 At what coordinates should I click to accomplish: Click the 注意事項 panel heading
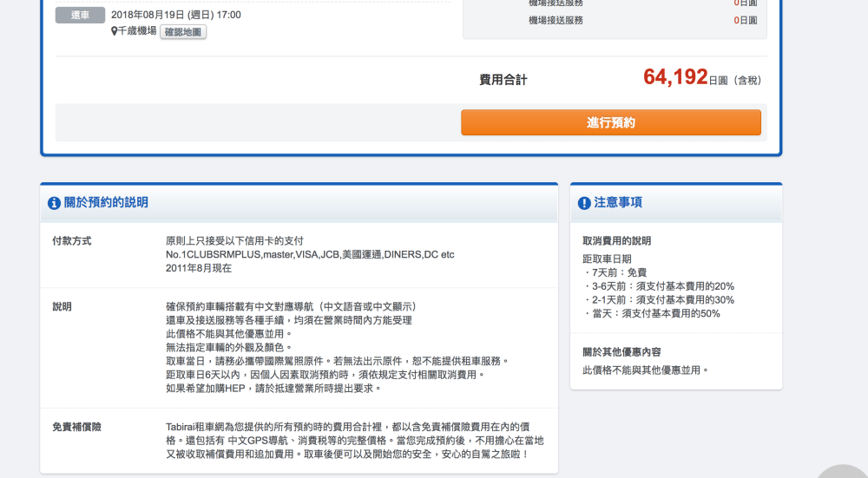click(618, 203)
